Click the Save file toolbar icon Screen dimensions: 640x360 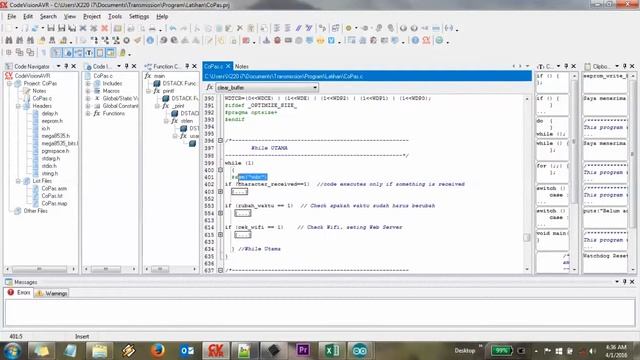coord(51,28)
